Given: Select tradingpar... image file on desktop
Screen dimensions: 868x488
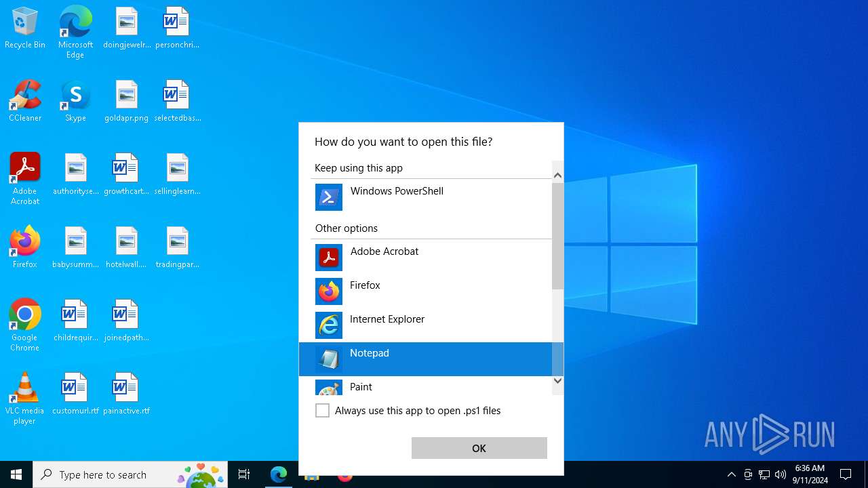Looking at the screenshot, I should [x=177, y=247].
